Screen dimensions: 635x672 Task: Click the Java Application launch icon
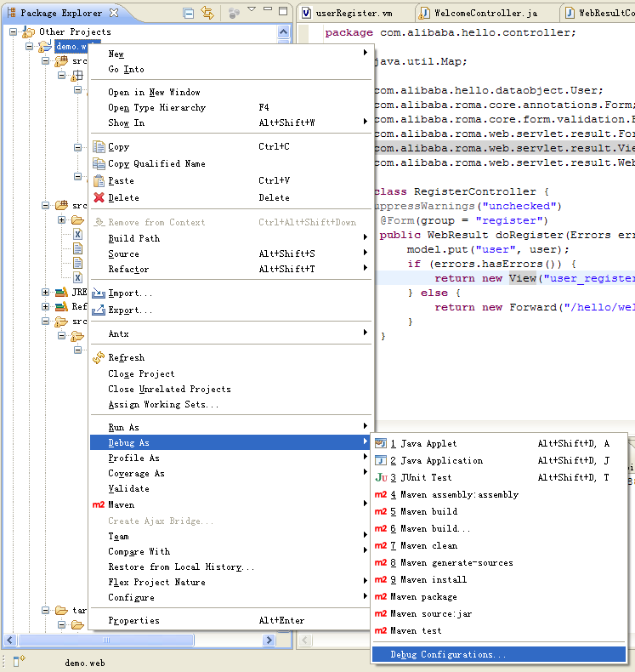(x=381, y=460)
